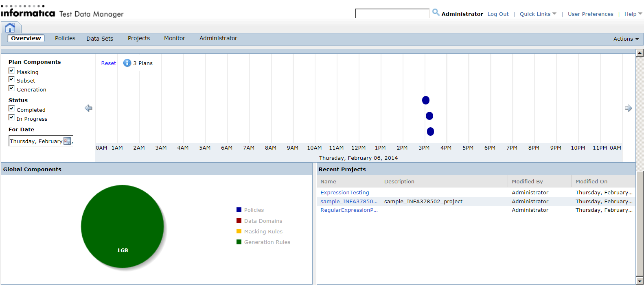
Task: Click the sample_INFA378502_project description cell
Action: pyautogui.click(x=423, y=201)
